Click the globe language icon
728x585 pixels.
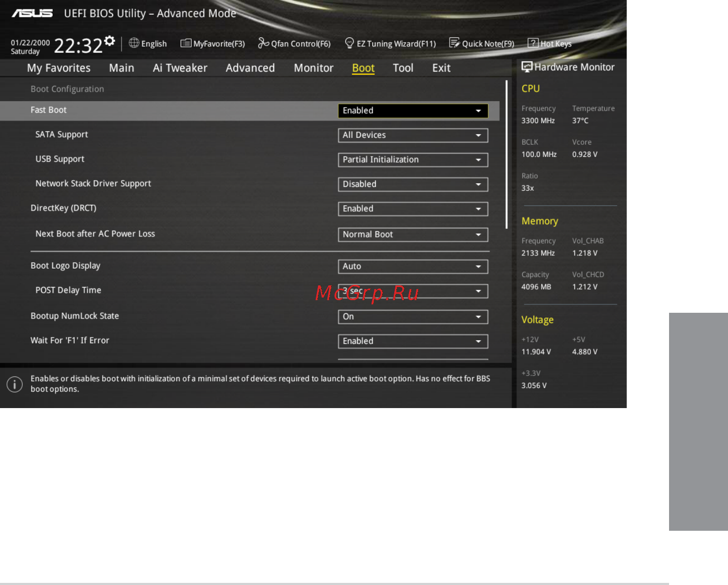134,43
